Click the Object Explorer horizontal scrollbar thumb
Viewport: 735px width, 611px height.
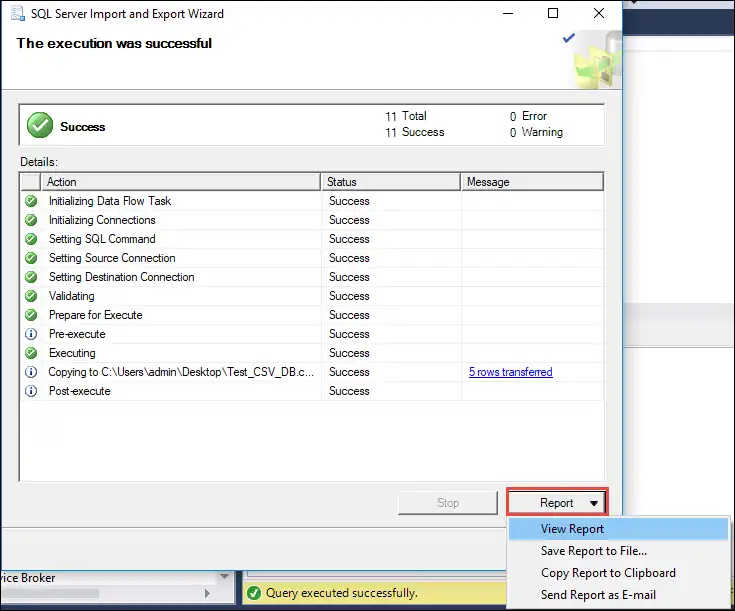click(49, 594)
